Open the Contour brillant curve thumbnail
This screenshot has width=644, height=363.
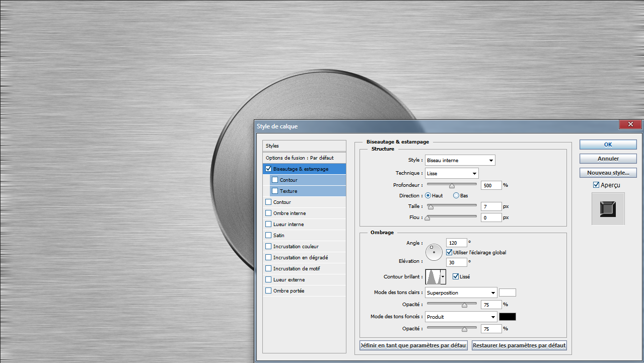[x=433, y=277]
